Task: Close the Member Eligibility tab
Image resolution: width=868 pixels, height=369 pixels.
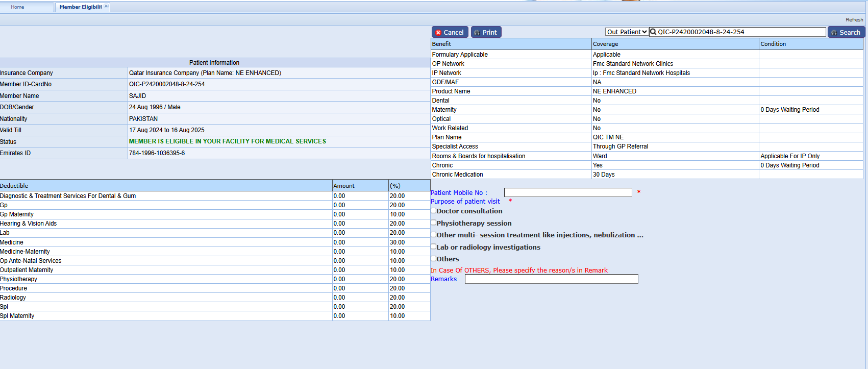Action: [x=106, y=6]
